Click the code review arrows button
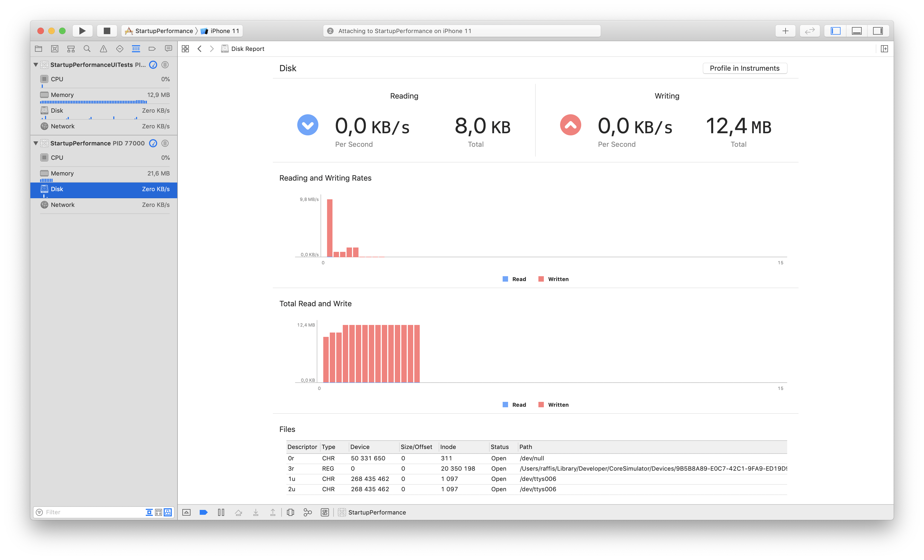 coord(810,31)
